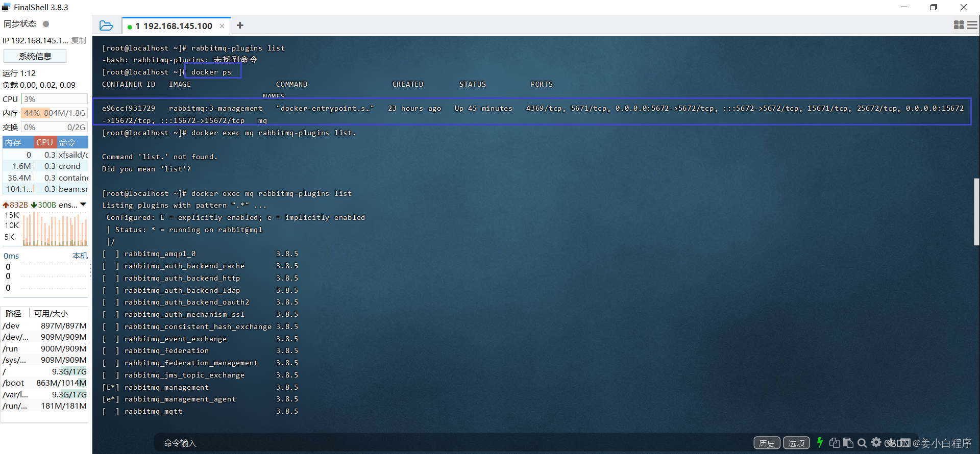Copy the IP address via 复制 link
This screenshot has width=980, height=454.
coord(79,40)
